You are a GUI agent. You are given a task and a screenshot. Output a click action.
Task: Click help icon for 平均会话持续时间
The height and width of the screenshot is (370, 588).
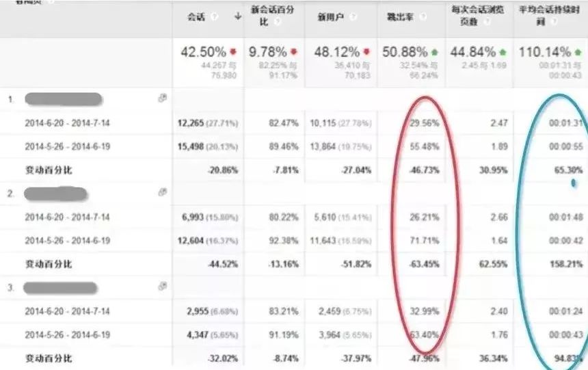coord(553,22)
